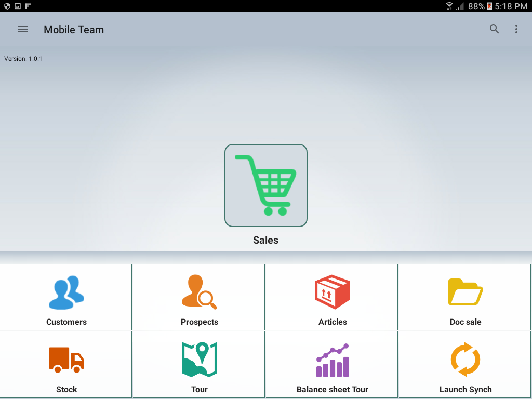The height and width of the screenshot is (399, 532).
Task: Open the Doc sale folder icon
Action: tap(465, 292)
